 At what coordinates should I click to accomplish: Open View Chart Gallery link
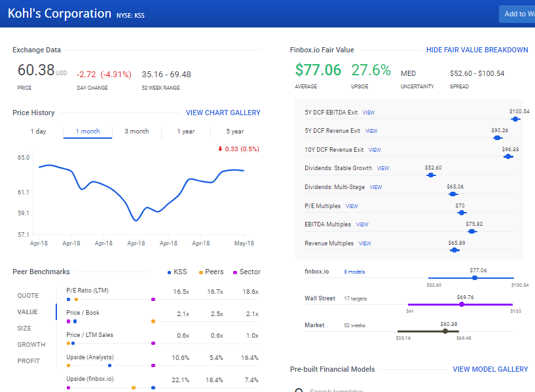pos(223,113)
